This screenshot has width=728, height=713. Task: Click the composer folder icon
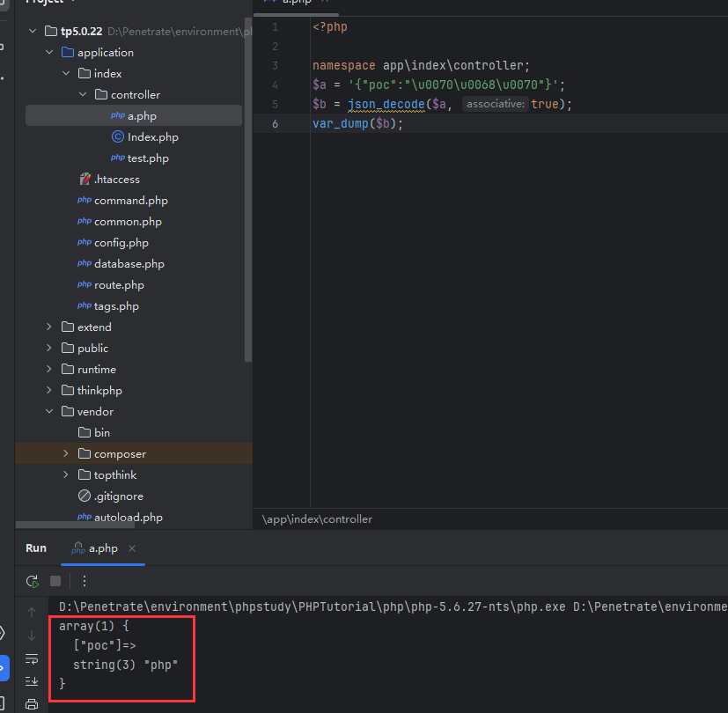[85, 453]
